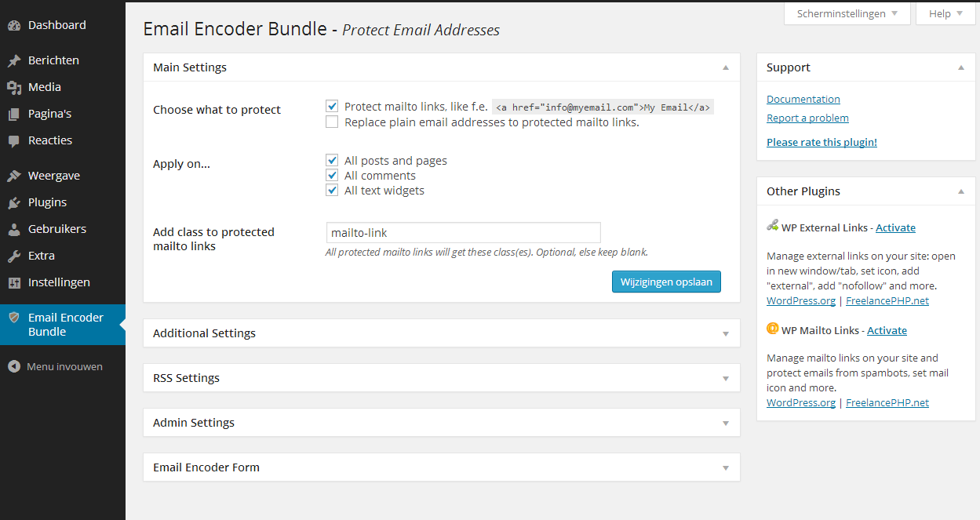This screenshot has width=980, height=520.
Task: Click the Media icon in sidebar
Action: [x=14, y=87]
